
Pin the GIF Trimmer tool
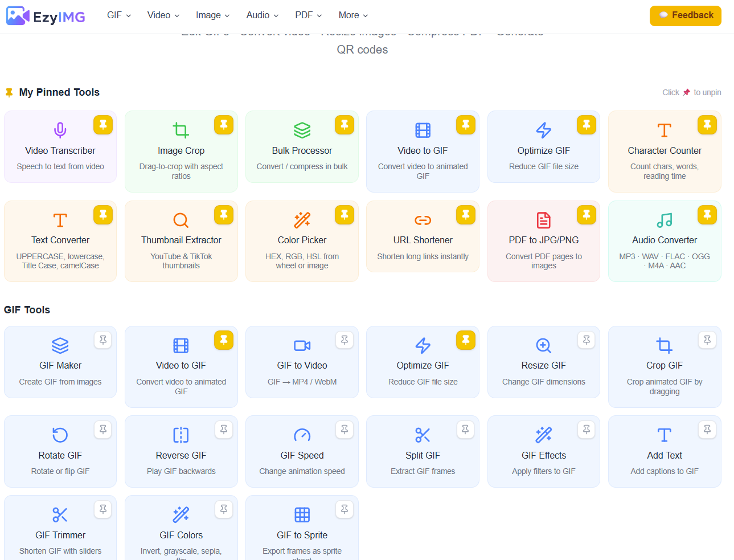[103, 509]
